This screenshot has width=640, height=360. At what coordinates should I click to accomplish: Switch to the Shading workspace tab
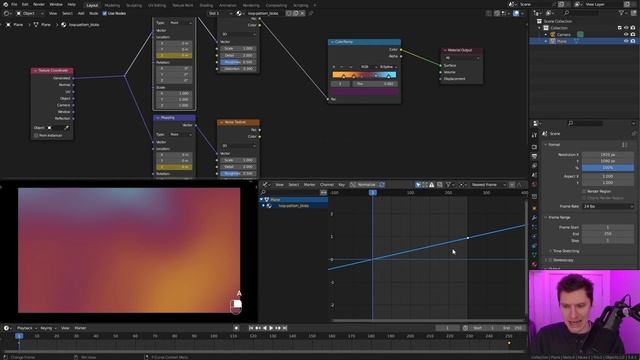pos(206,5)
